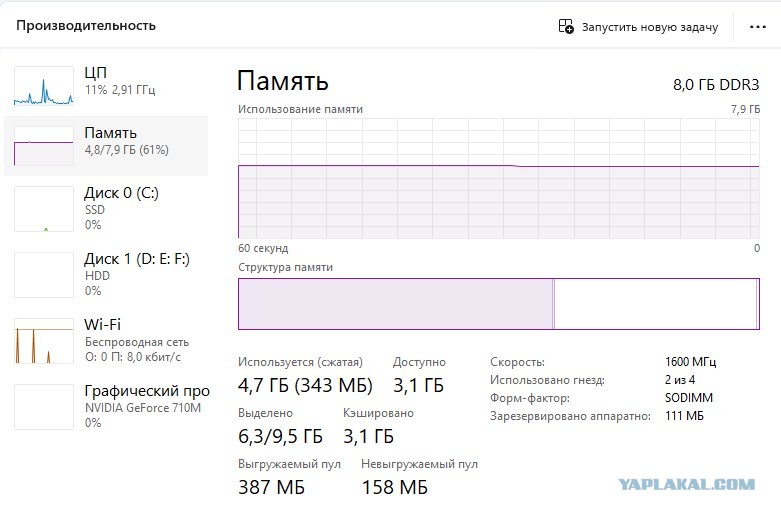
Task: Click the Производительность page title
Action: point(86,25)
